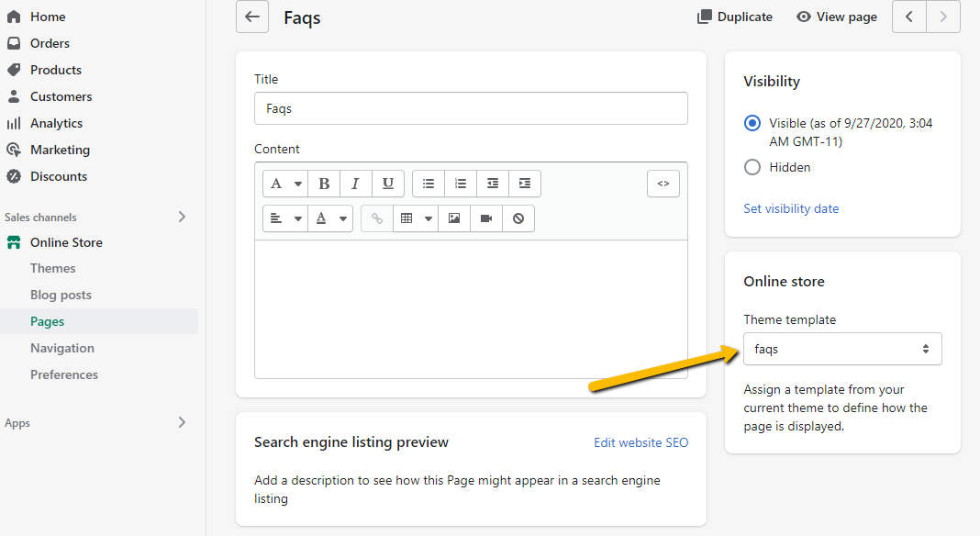Click the Set visibility date link
Viewport: 980px width, 536px height.
coord(791,208)
